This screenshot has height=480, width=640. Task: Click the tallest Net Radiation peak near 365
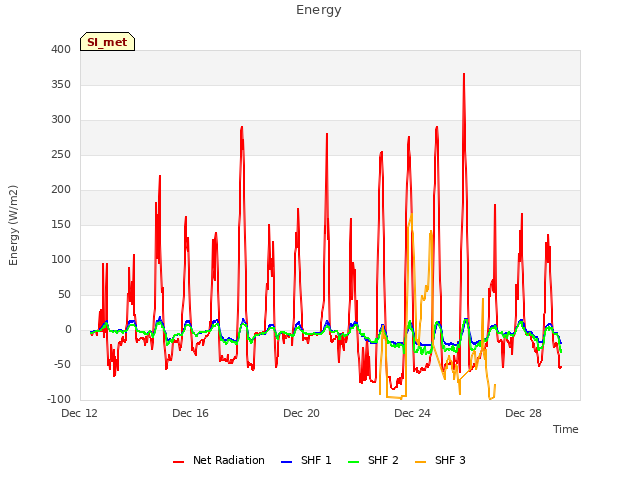(x=464, y=74)
